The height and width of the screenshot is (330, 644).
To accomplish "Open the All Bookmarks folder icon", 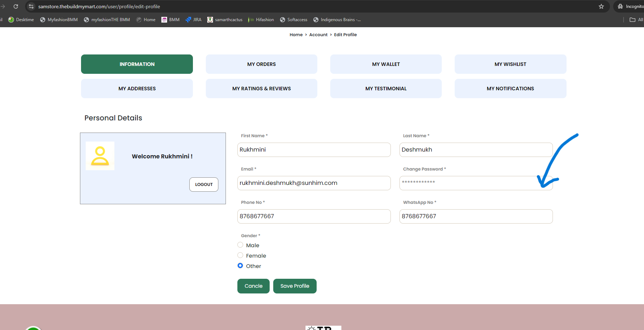I will coord(633,20).
